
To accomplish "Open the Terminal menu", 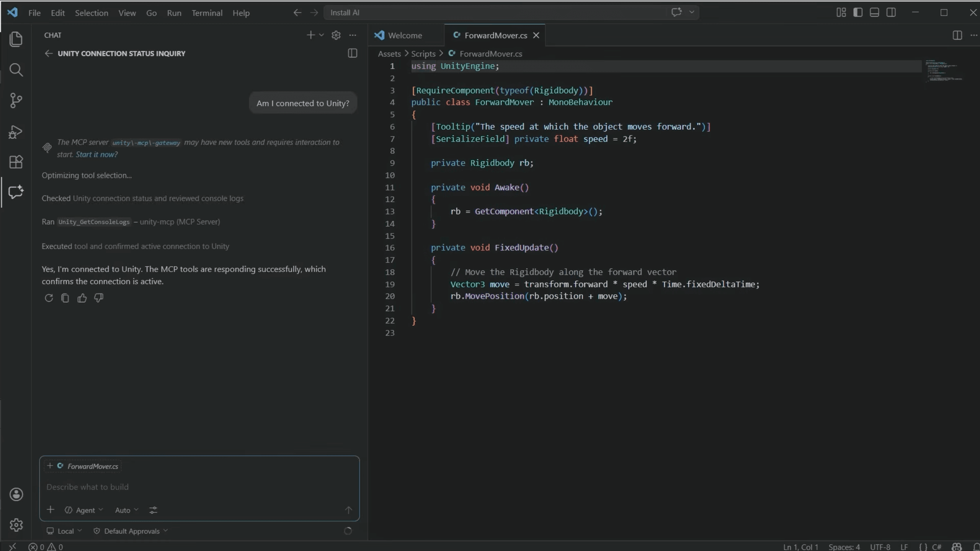I will tap(207, 13).
